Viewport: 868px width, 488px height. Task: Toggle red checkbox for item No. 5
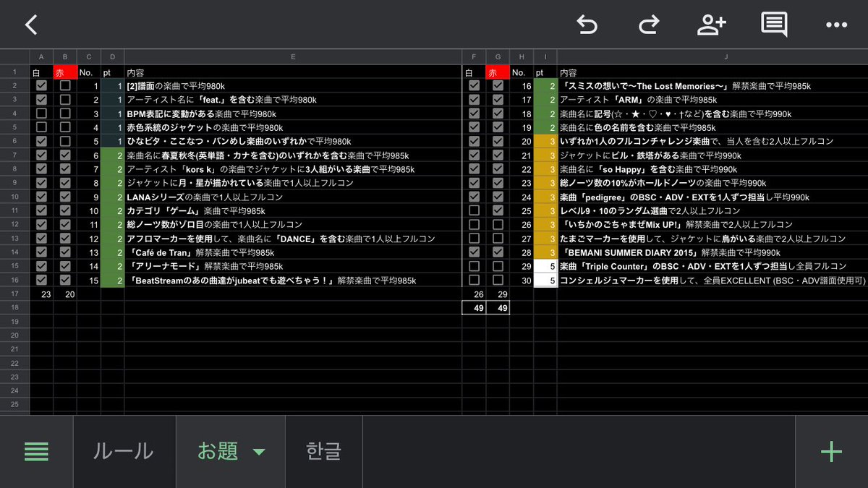pos(65,141)
